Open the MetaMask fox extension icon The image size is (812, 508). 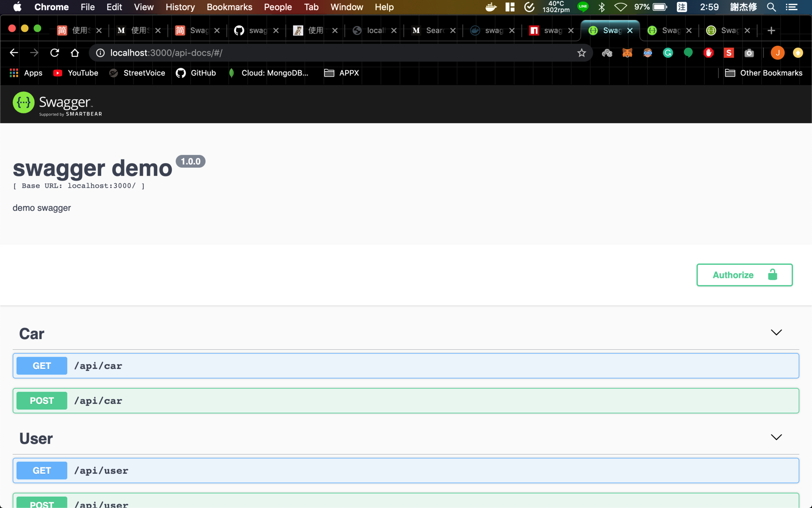(x=627, y=53)
